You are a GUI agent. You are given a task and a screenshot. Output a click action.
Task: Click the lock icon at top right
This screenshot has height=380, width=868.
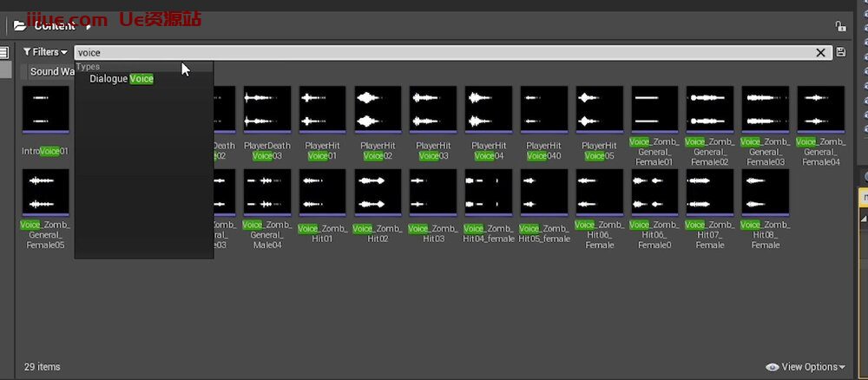pyautogui.click(x=839, y=27)
